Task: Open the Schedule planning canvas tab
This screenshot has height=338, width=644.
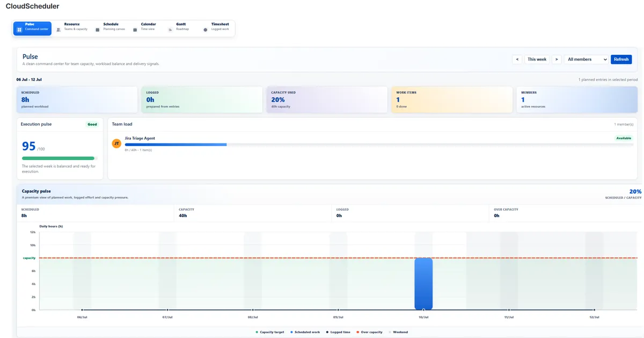Action: [x=111, y=27]
